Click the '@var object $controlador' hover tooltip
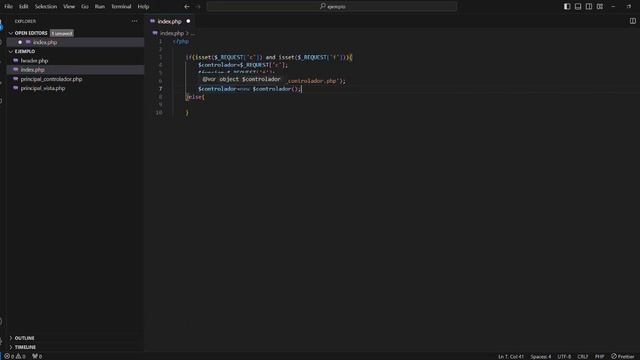 point(241,79)
